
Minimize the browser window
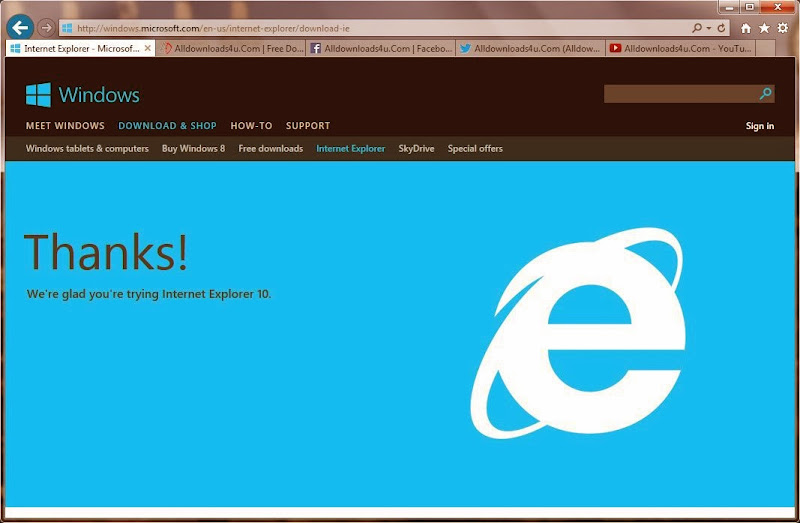pos(730,7)
